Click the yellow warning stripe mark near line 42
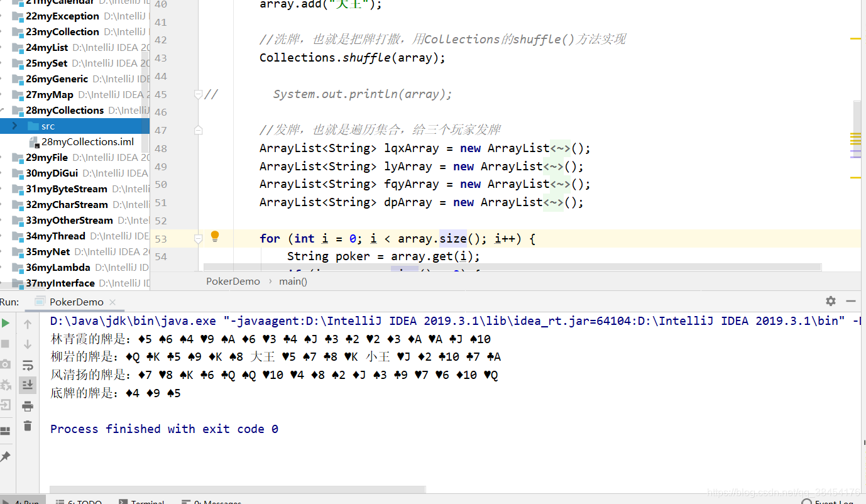The image size is (866, 504). point(855,39)
